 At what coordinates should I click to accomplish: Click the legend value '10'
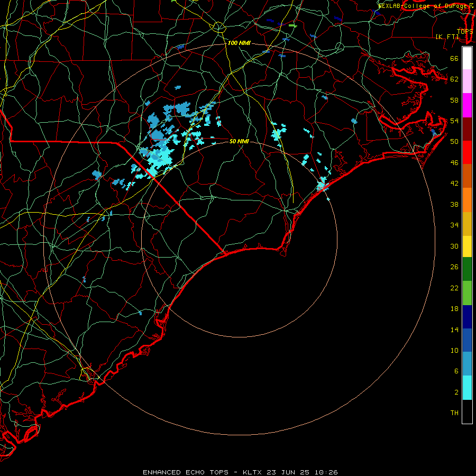pos(454,351)
